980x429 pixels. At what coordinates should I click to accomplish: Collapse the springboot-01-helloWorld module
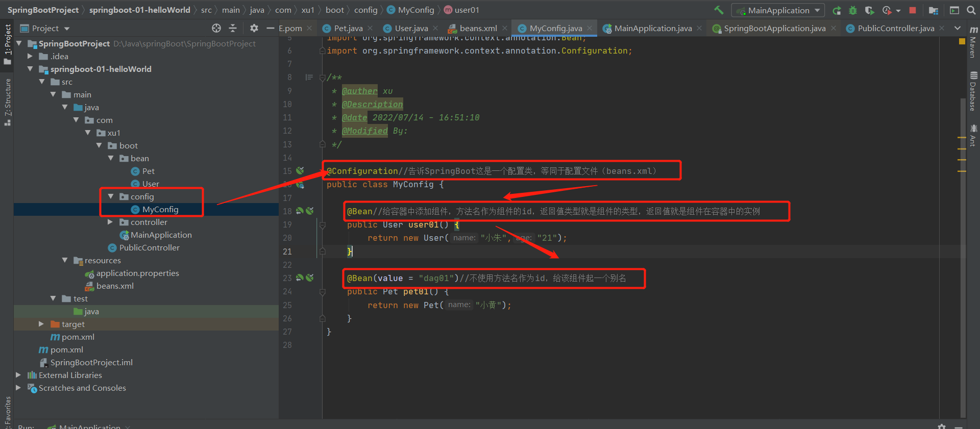30,69
